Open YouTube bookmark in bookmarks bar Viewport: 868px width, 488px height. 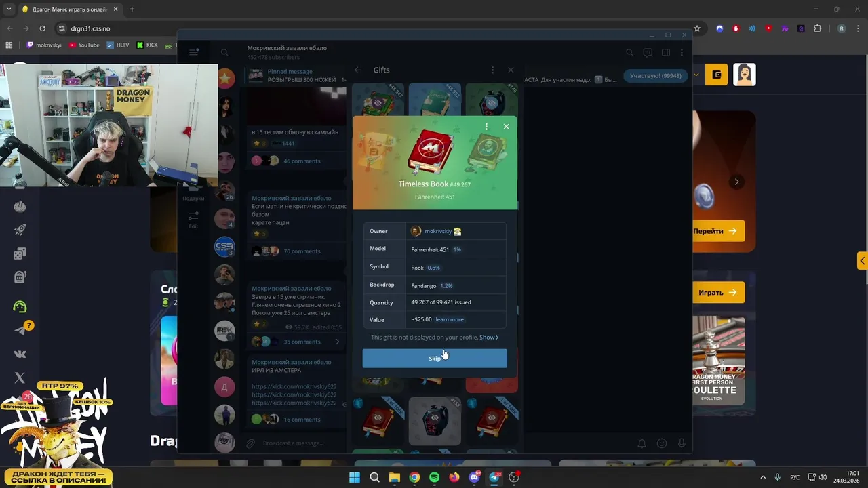pos(84,45)
